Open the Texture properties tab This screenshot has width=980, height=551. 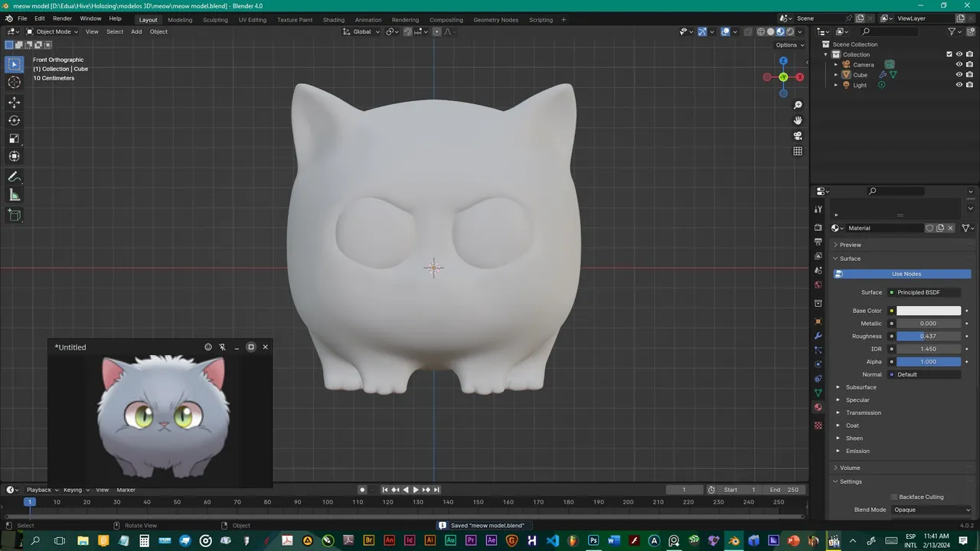point(818,425)
